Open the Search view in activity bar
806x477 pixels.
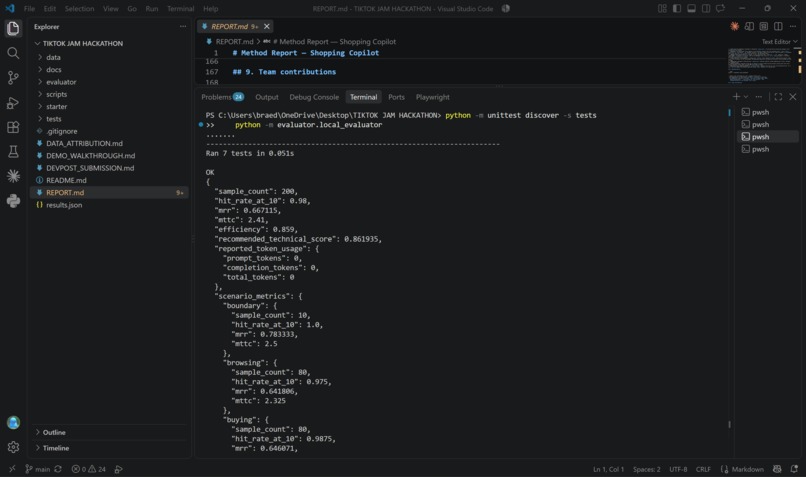pyautogui.click(x=13, y=53)
